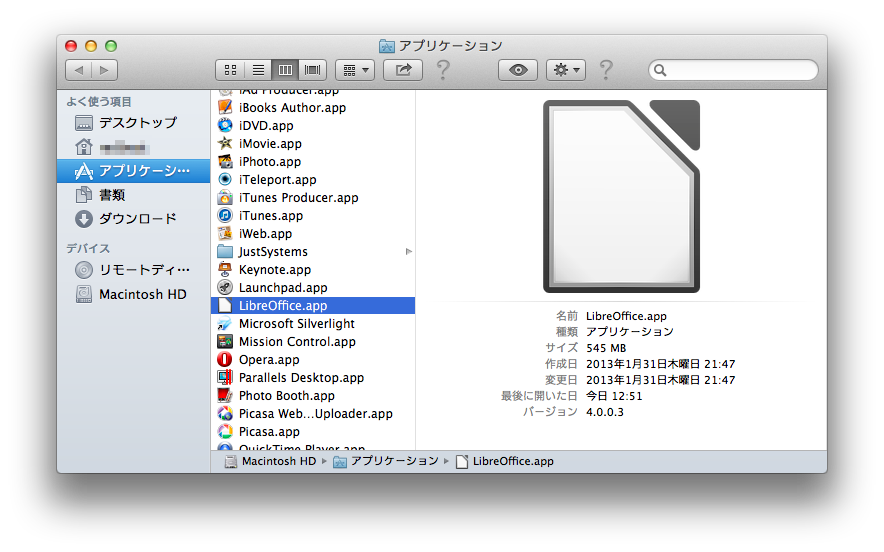Click the Keynote.app icon

(225, 270)
